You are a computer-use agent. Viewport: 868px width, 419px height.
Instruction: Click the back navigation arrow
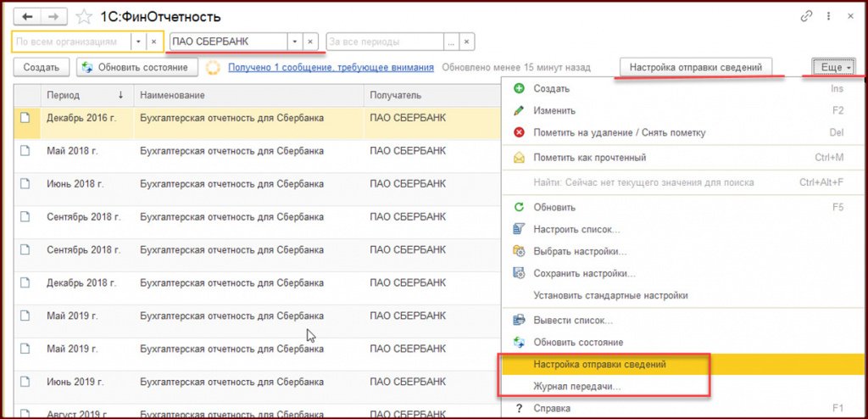tap(26, 16)
